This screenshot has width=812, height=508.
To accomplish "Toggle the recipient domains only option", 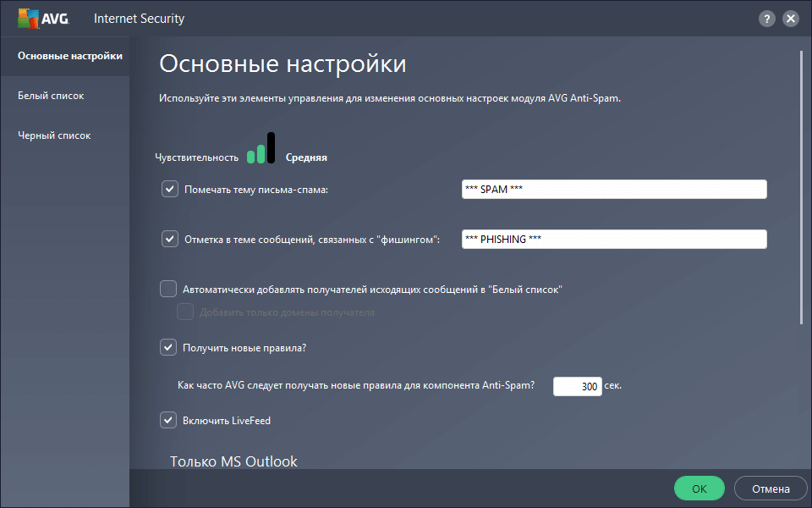I will (185, 312).
